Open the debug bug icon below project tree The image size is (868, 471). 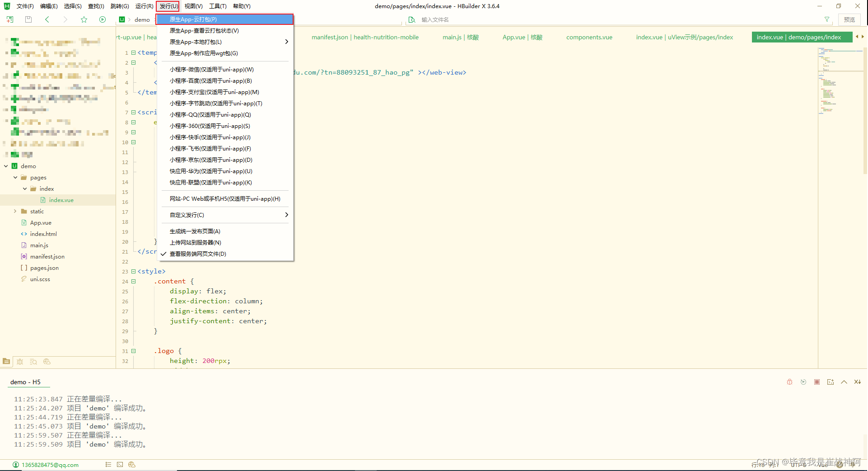[20, 362]
